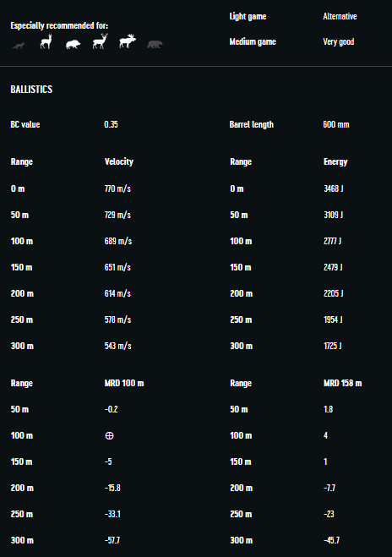Click the moose icon
The width and height of the screenshot is (392, 557).
coord(128,41)
